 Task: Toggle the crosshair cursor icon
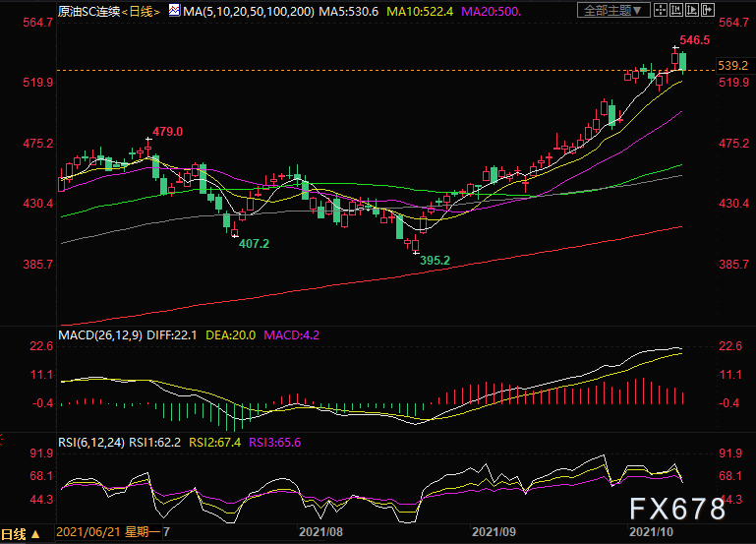pos(661,10)
